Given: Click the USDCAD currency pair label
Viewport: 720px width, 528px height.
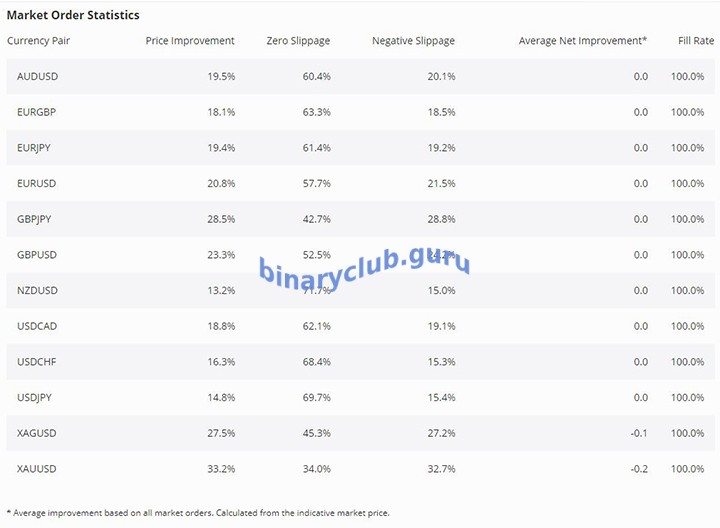Looking at the screenshot, I should (37, 326).
